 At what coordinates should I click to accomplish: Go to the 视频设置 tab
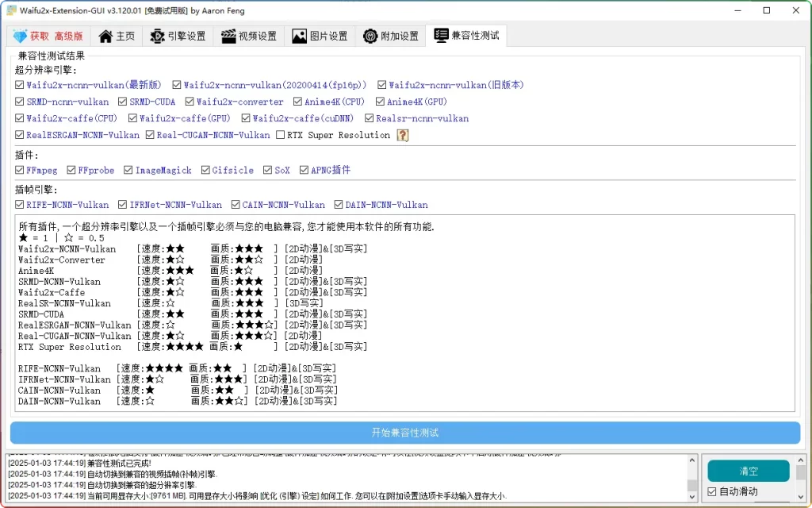[248, 37]
